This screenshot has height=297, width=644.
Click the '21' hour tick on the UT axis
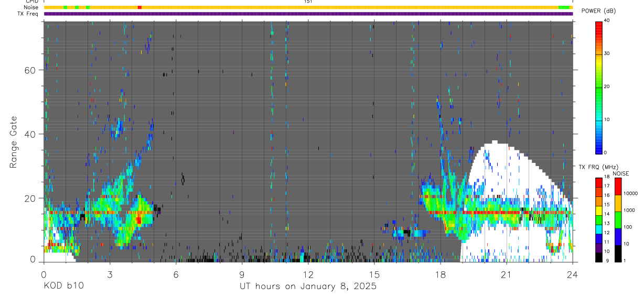[x=506, y=274]
